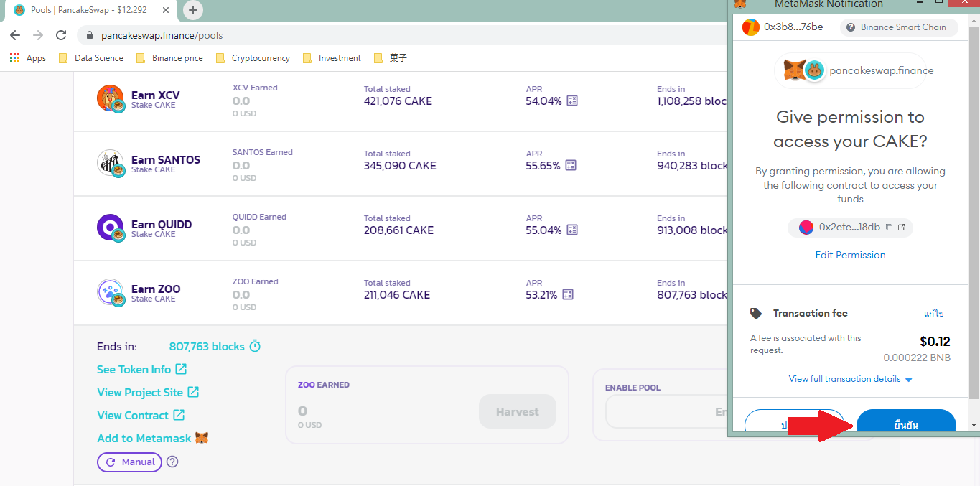This screenshot has height=486, width=980.
Task: Click the timer icon beside 807,763 blocks
Action: (255, 347)
